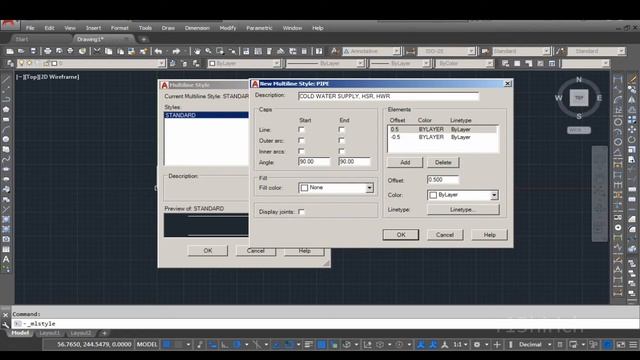
Task: Click OK in New Multiline Style dialog
Action: pos(401,235)
